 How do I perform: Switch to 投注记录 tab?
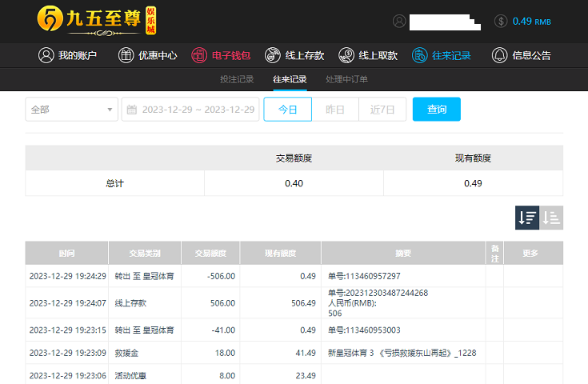coord(237,79)
